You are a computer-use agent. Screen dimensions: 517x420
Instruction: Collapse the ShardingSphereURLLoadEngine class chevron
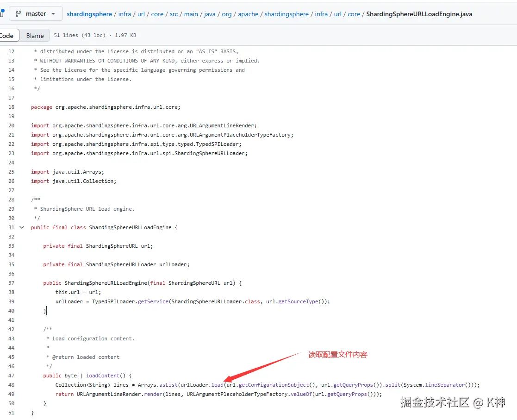pyautogui.click(x=22, y=227)
